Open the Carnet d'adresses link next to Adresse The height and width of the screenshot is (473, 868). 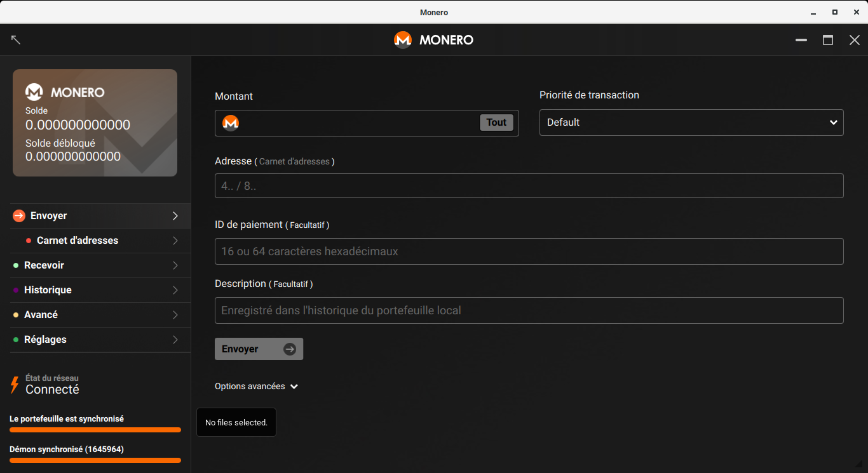tap(294, 162)
